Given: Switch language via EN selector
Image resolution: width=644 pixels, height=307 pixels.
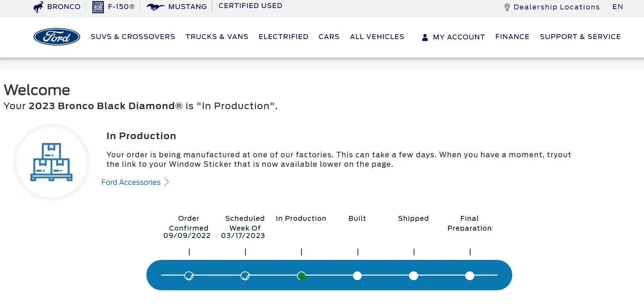Looking at the screenshot, I should tap(618, 7).
